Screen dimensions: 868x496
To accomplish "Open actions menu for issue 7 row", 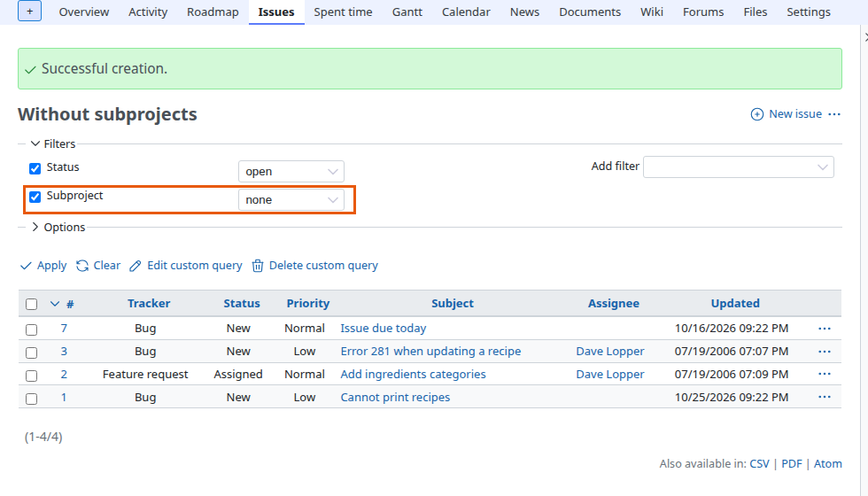I will click(825, 329).
